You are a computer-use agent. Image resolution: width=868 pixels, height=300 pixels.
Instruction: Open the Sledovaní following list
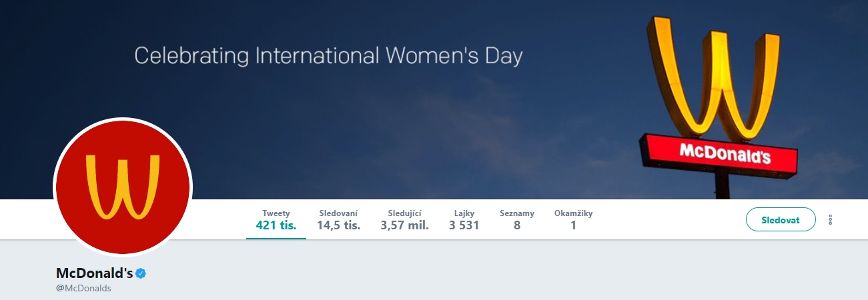338,219
